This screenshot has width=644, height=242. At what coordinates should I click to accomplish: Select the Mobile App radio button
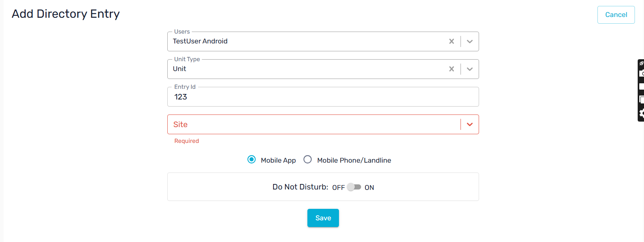coord(251,159)
